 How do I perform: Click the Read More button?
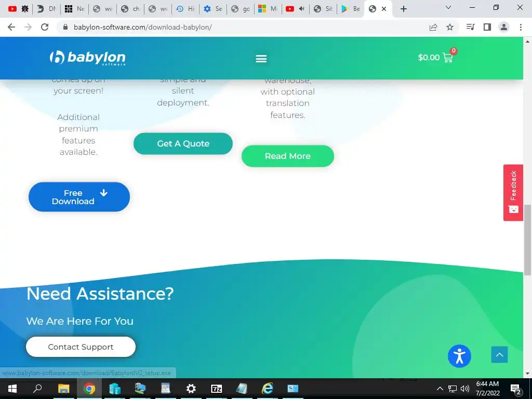[x=287, y=156]
